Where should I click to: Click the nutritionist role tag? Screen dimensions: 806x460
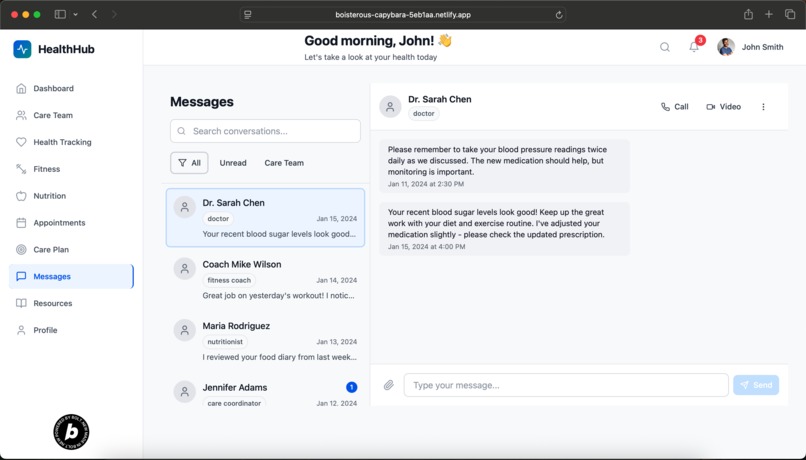225,342
